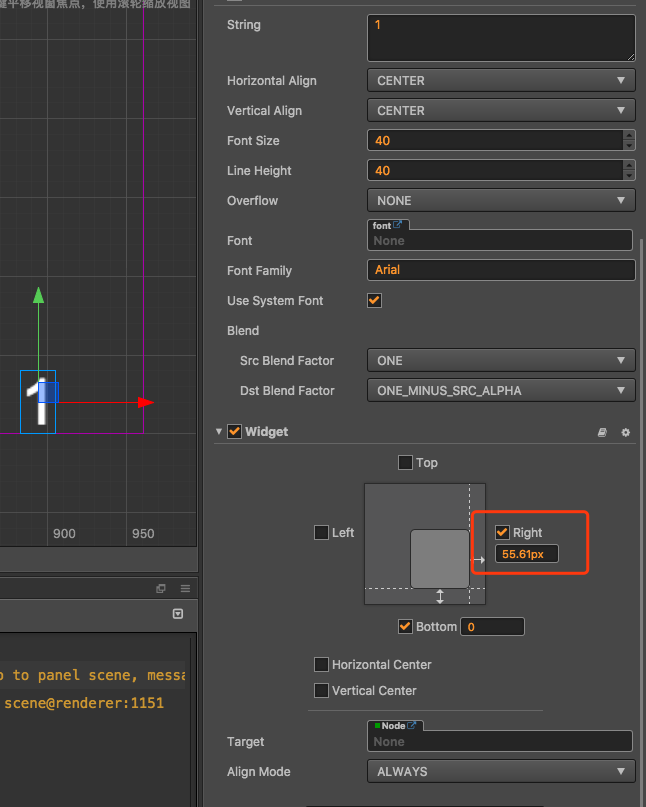Click the Font asset None field
Image resolution: width=646 pixels, height=807 pixels.
click(x=500, y=240)
